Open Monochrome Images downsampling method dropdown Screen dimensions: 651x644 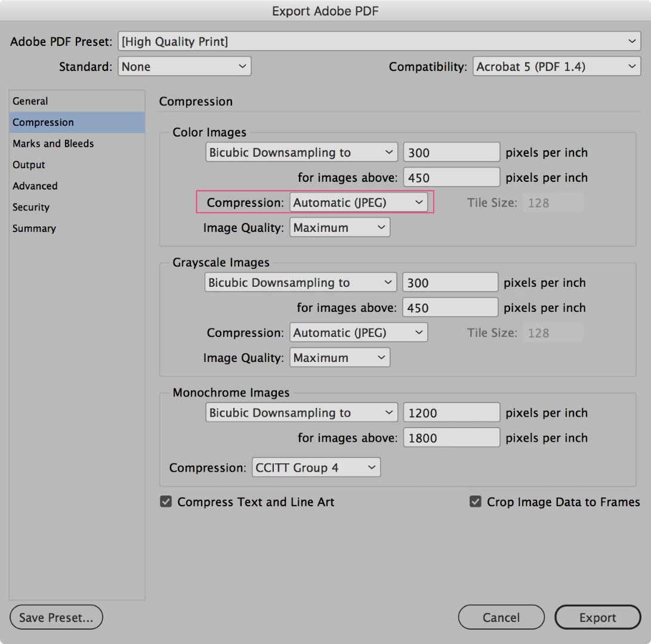coord(301,413)
